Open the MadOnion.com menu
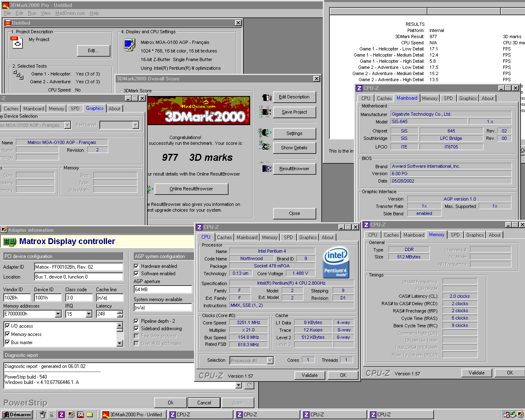 [70, 13]
